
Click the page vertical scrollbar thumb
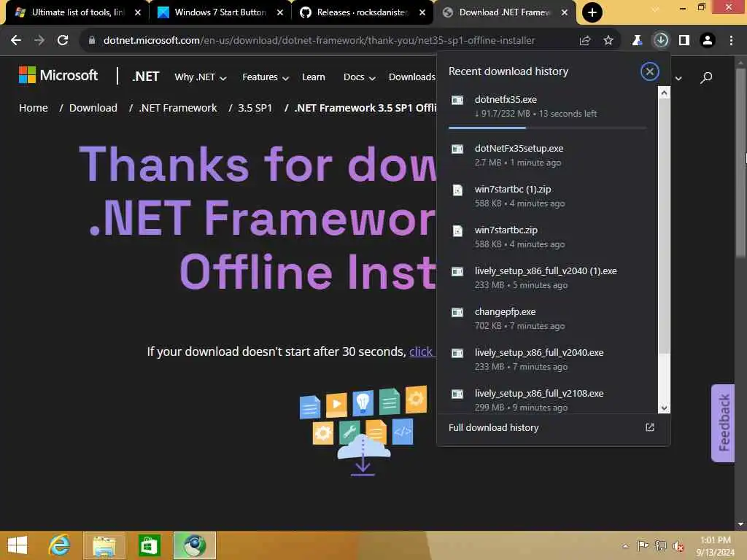[x=741, y=163]
